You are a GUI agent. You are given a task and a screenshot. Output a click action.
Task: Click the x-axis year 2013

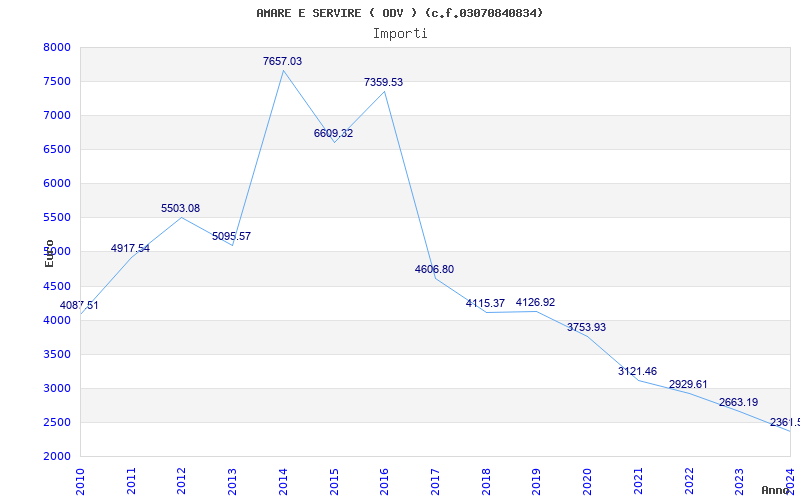point(232,481)
